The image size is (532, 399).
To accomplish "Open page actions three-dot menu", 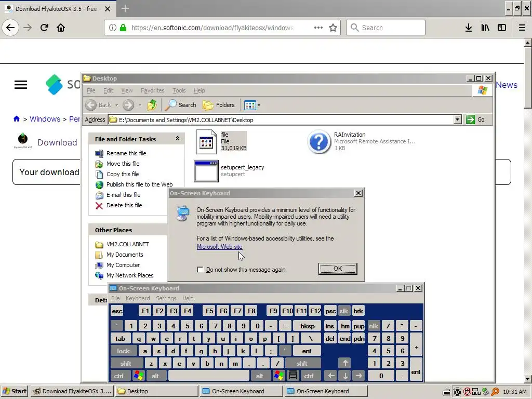I will (x=318, y=28).
